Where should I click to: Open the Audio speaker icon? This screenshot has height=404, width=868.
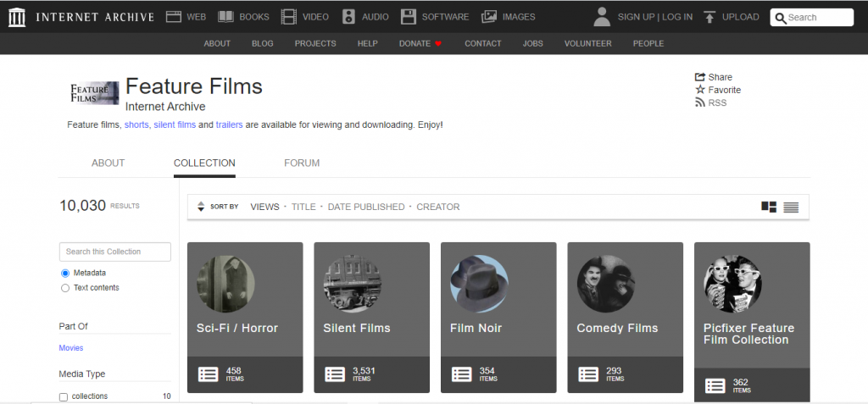point(348,17)
